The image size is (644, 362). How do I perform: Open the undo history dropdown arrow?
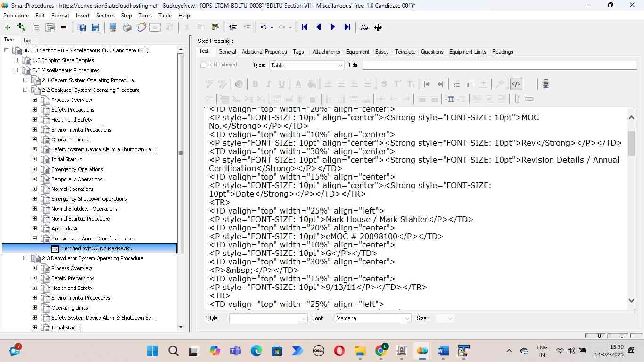click(x=272, y=27)
